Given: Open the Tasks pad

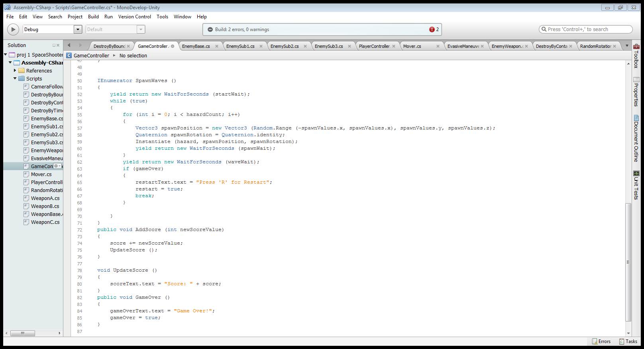Looking at the screenshot, I should coord(628,341).
